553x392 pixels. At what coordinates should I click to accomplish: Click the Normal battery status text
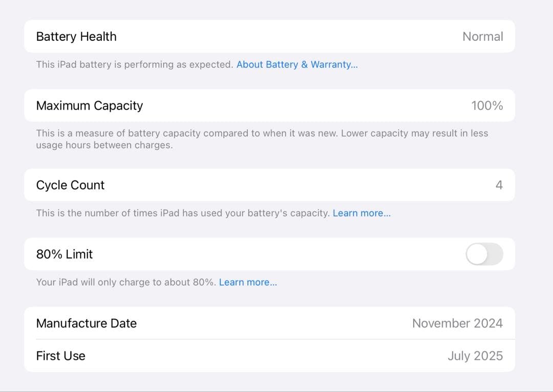tap(482, 36)
